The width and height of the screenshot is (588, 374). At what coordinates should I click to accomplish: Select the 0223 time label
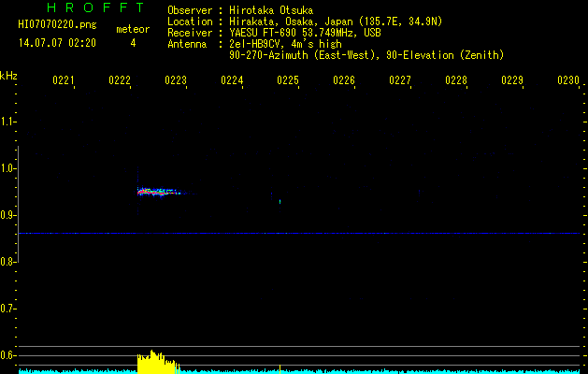click(x=176, y=80)
